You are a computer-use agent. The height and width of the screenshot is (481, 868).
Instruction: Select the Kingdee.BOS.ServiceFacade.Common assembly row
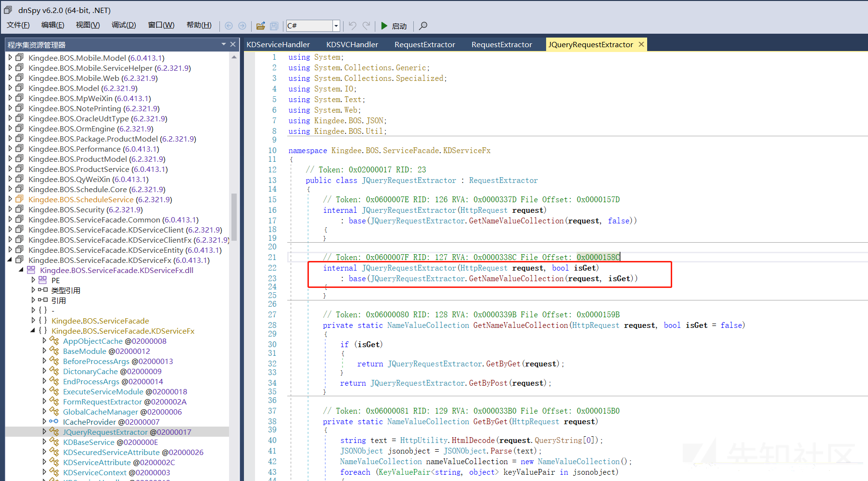tap(114, 220)
